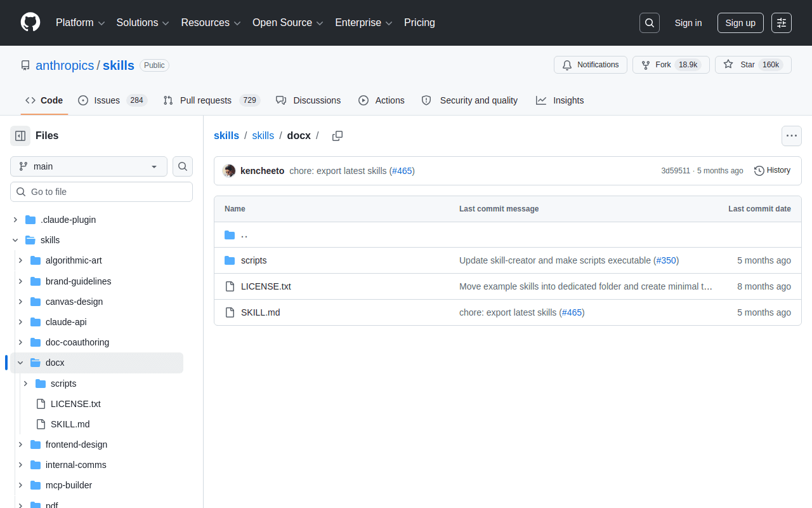The image size is (812, 508).
Task: Open the Insights tab
Action: (x=560, y=100)
